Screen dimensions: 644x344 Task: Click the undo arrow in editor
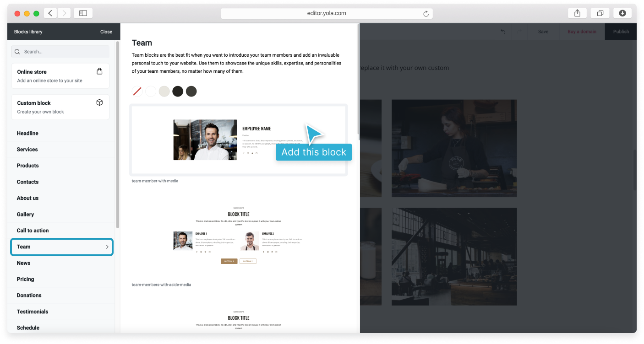point(503,32)
